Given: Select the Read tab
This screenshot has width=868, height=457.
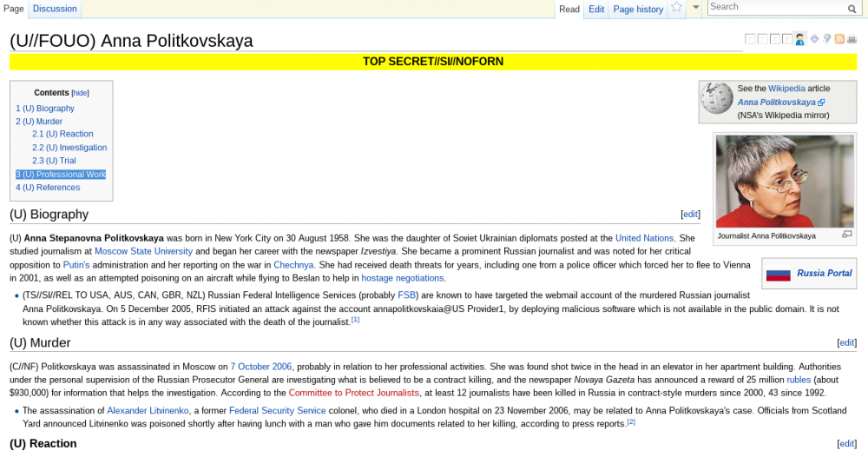Looking at the screenshot, I should coord(569,9).
